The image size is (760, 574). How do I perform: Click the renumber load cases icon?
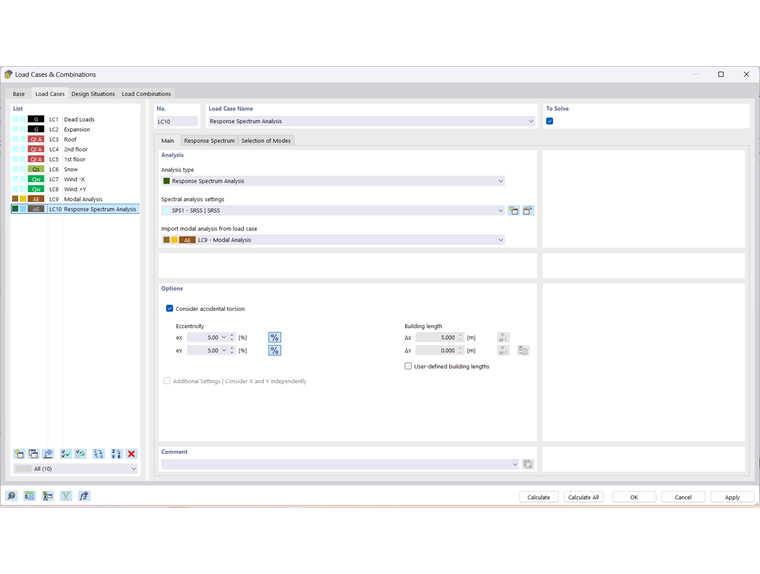click(x=98, y=454)
